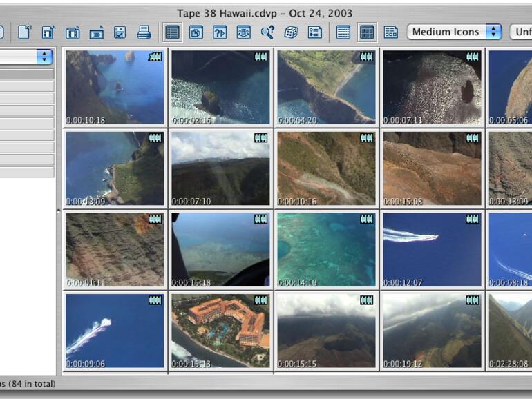This screenshot has height=399, width=532.
Task: Select the clip thumbnail timed 0:00:02:16
Action: coord(220,88)
